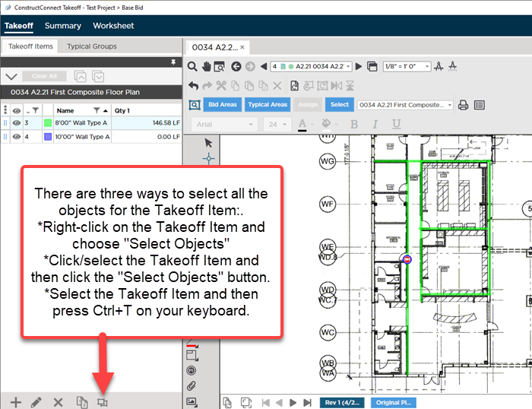
Task: Toggle Underline text formatting
Action: tap(396, 124)
